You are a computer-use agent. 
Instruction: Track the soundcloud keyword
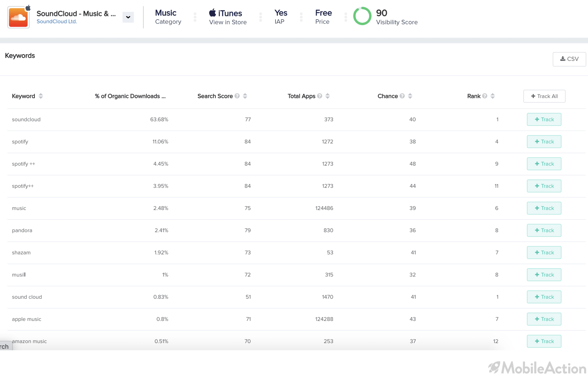[x=544, y=119]
